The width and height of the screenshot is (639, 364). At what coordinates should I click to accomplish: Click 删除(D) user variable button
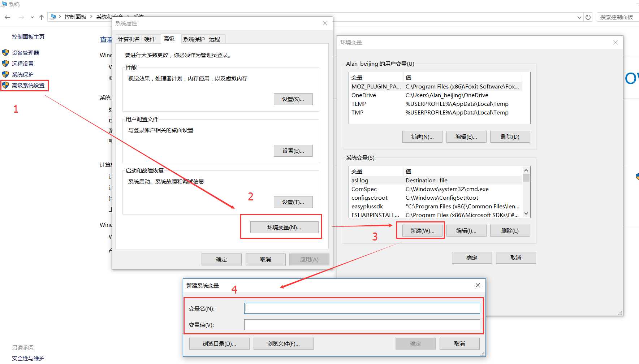510,136
